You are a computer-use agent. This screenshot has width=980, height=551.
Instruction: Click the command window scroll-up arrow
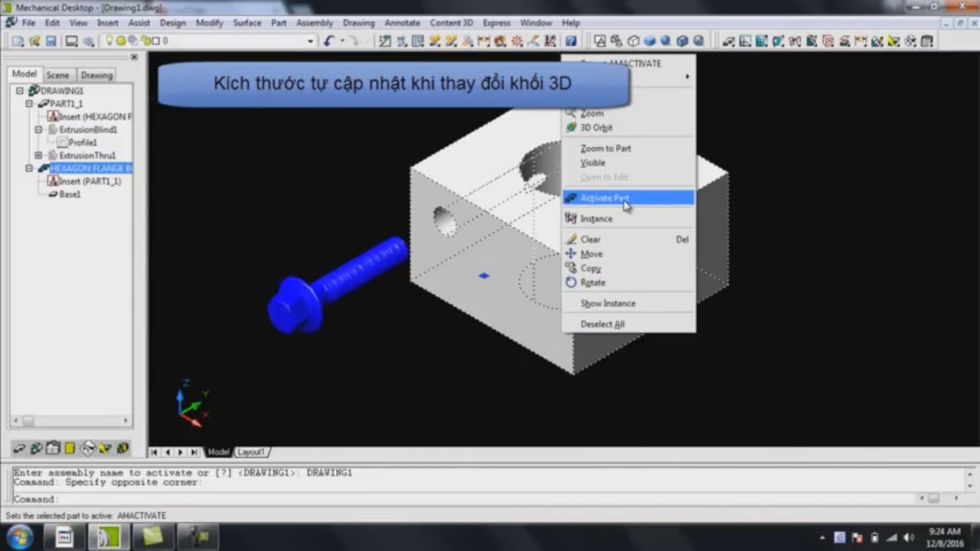972,474
